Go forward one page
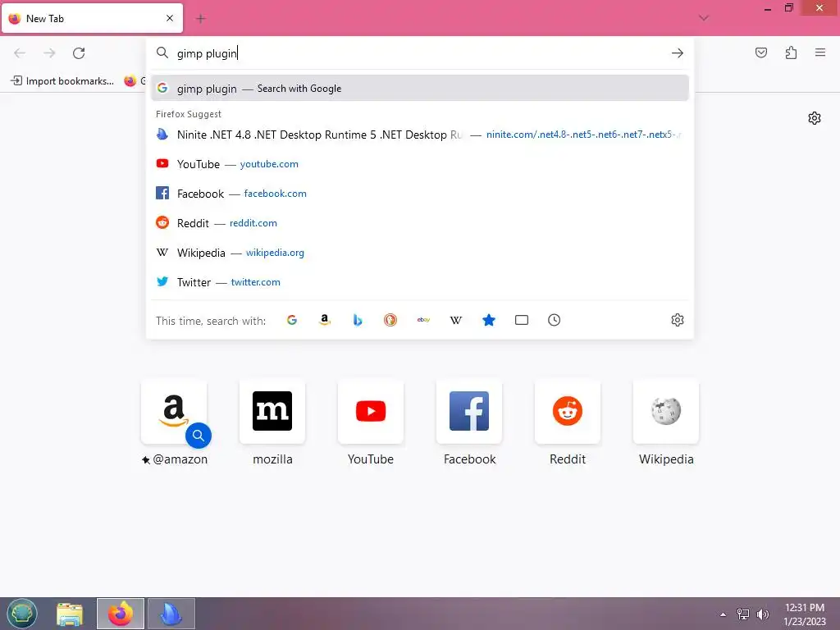The width and height of the screenshot is (840, 630). tap(49, 53)
